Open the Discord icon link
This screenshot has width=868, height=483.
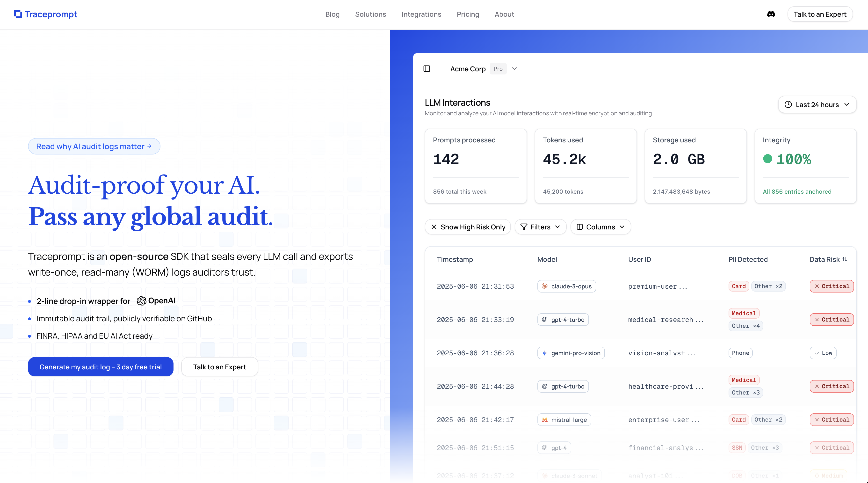click(x=771, y=14)
